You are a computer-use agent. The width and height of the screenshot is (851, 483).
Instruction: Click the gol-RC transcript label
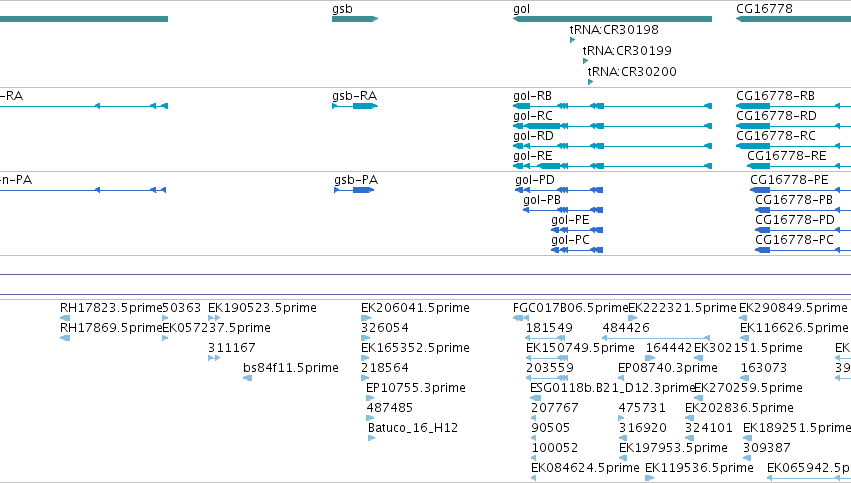click(532, 116)
